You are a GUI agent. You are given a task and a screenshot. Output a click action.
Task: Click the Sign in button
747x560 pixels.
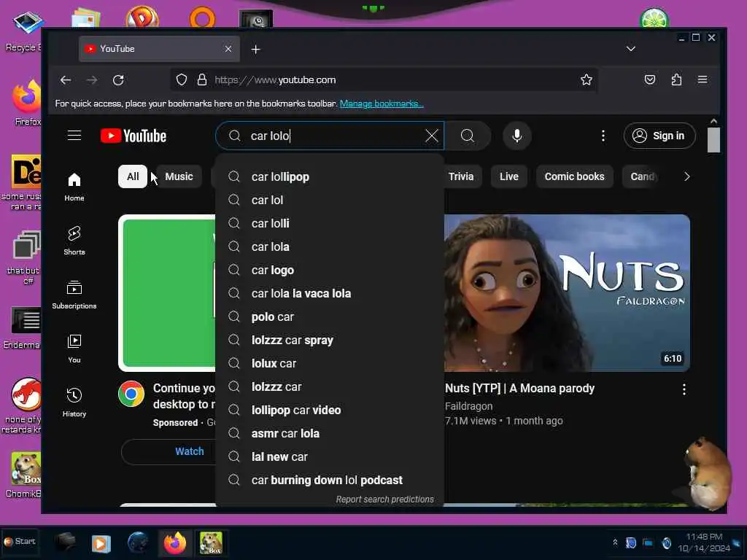coord(659,136)
